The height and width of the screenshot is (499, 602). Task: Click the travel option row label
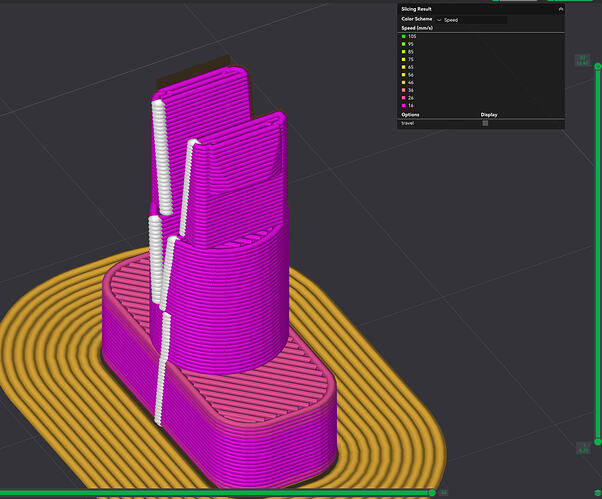(408, 123)
